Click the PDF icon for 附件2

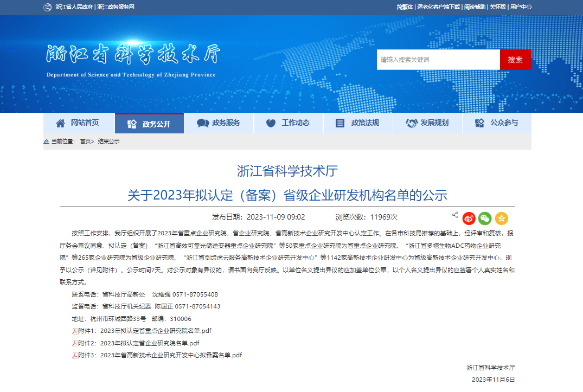pos(75,343)
